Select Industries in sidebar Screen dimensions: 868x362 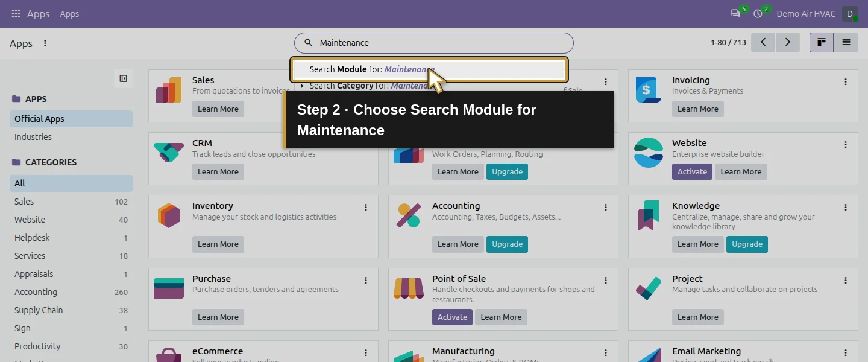[x=71, y=137]
